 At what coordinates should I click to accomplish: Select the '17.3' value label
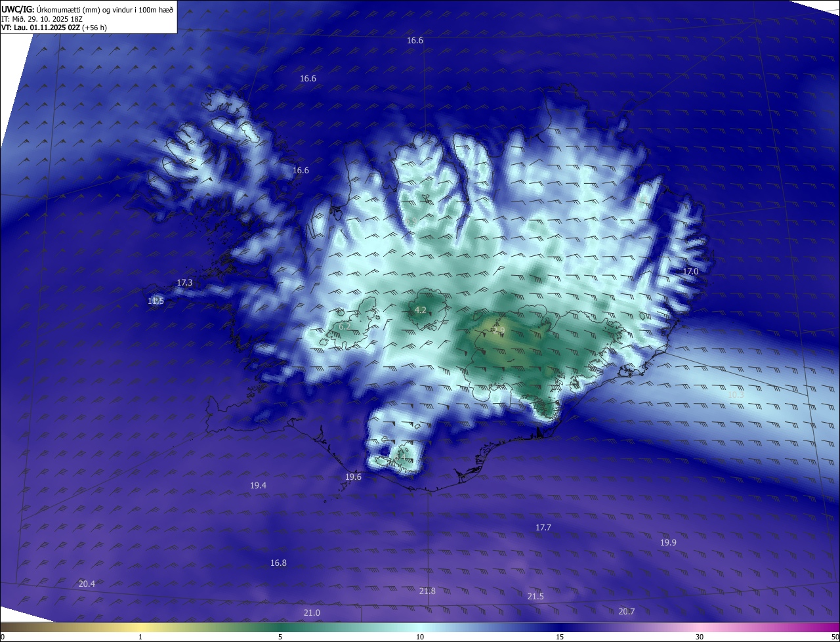pyautogui.click(x=185, y=283)
